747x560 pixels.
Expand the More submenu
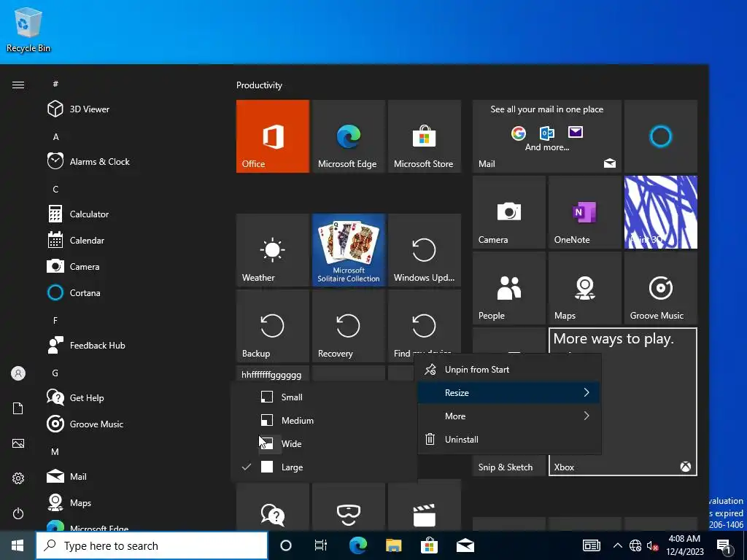click(x=508, y=416)
